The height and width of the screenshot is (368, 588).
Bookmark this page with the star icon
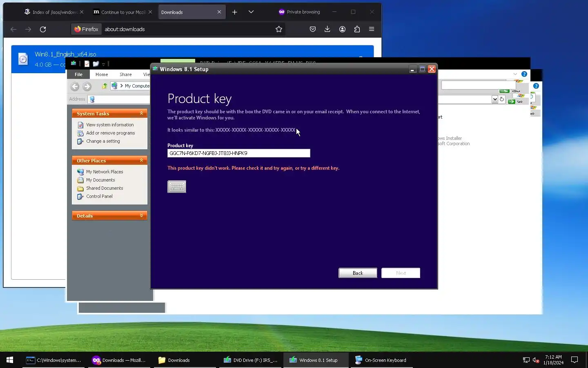tap(279, 29)
